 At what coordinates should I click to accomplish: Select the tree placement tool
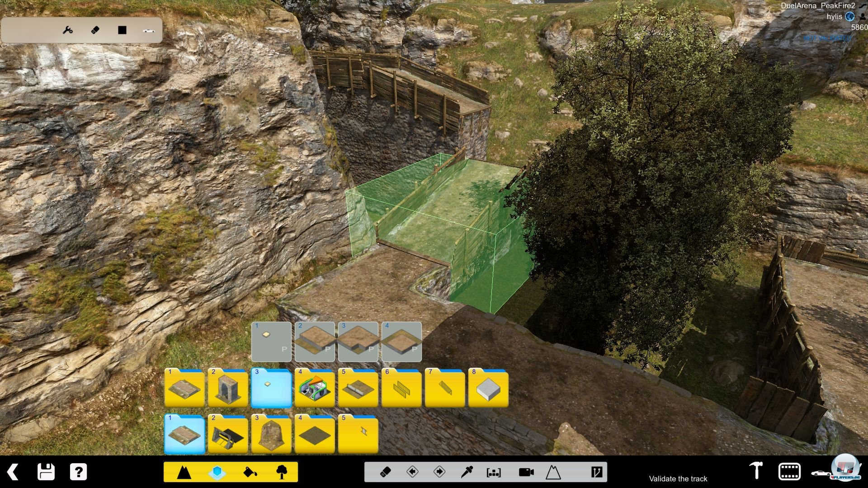click(x=281, y=472)
